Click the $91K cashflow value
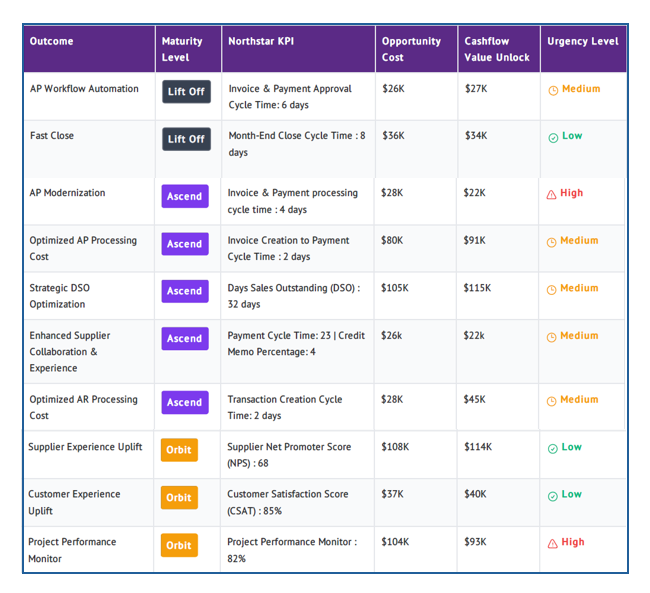 tap(475, 240)
